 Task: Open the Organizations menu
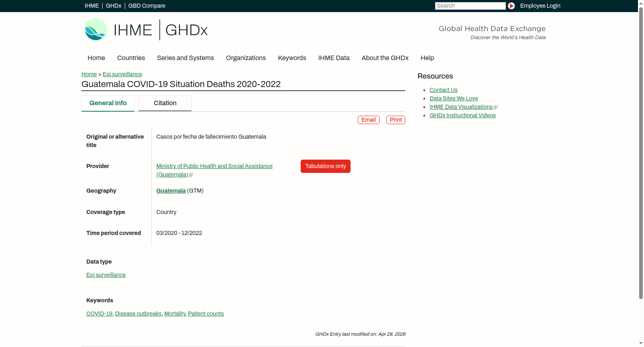tap(246, 58)
